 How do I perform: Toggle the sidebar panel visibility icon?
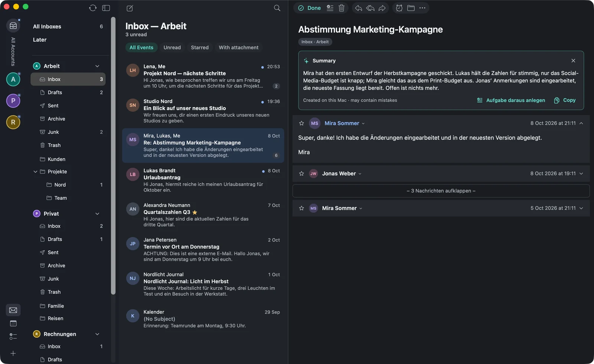[106, 8]
